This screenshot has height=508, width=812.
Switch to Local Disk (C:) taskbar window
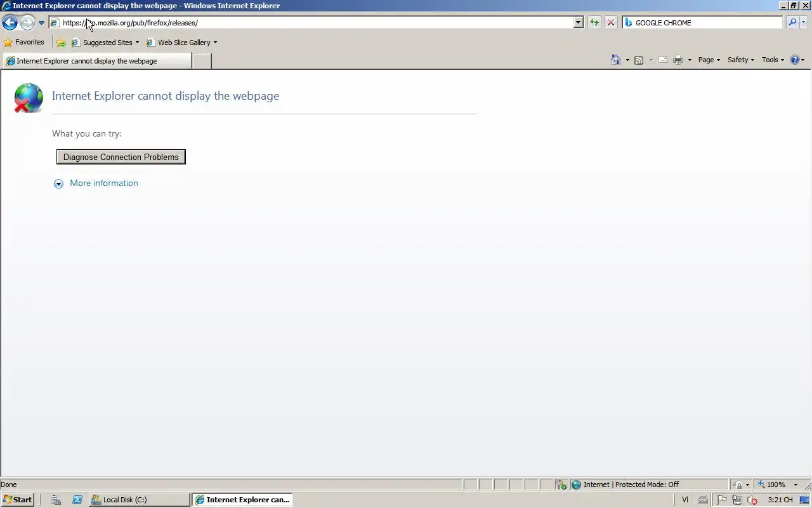pos(139,500)
